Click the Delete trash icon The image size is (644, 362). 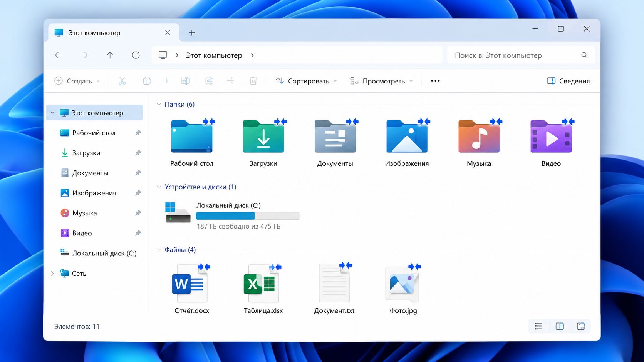pos(253,81)
